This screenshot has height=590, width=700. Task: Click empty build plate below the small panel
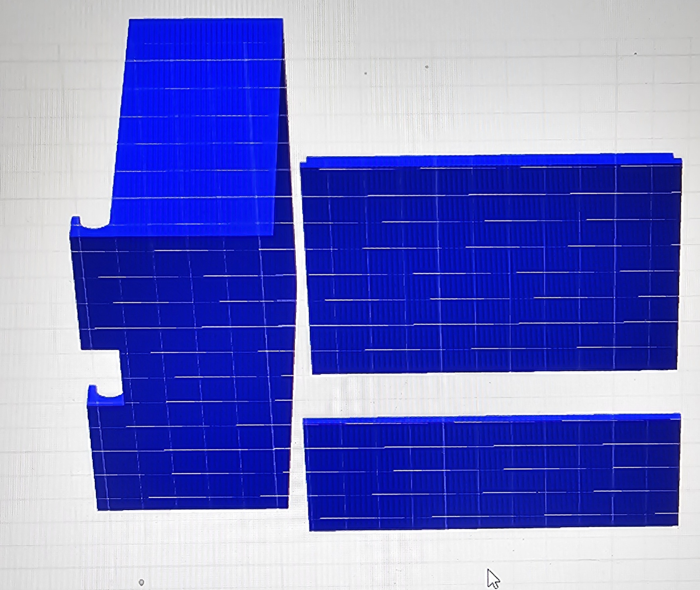click(x=399, y=558)
